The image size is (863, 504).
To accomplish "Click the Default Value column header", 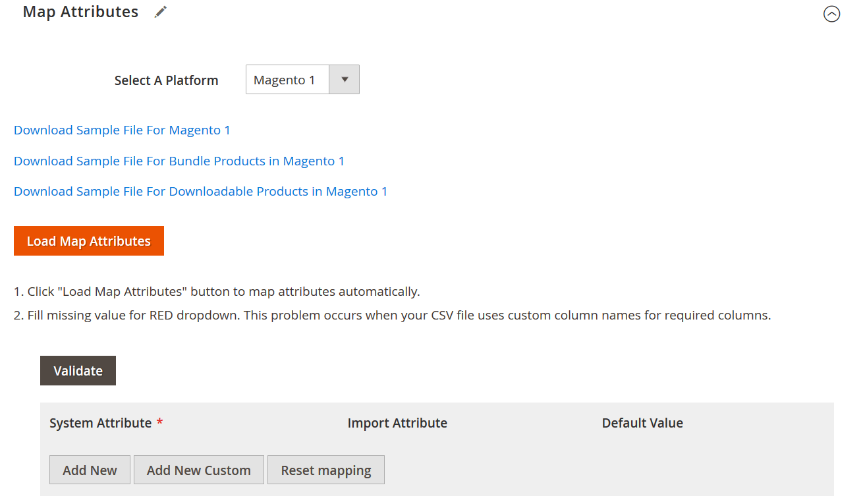I will pos(642,422).
